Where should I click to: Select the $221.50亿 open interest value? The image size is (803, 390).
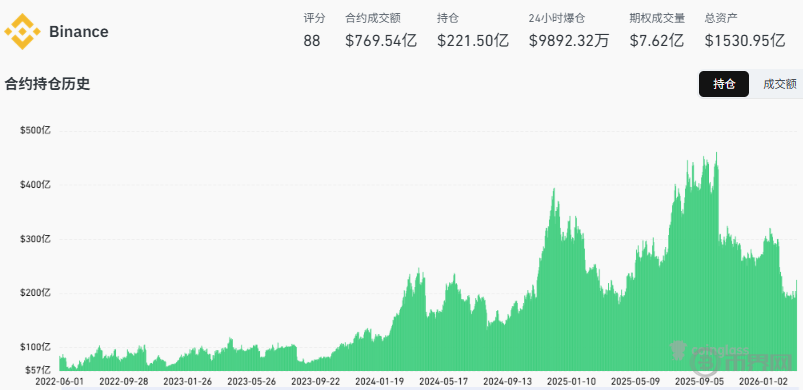473,41
